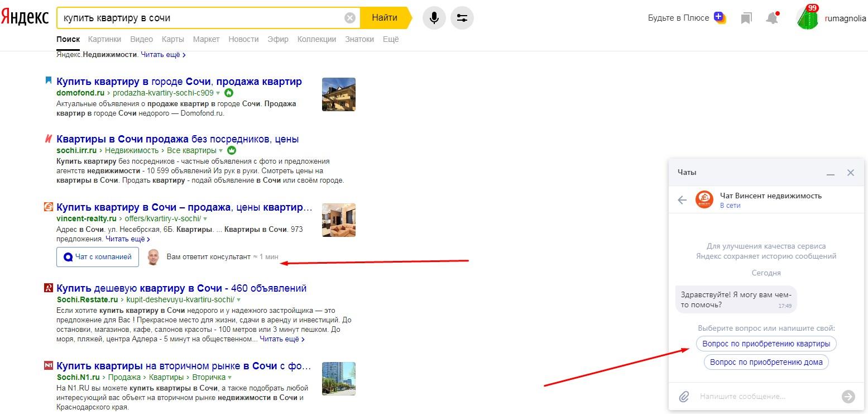Screen dimensions: 868x414
Task: Switch to the Карты tab
Action: click(x=173, y=39)
